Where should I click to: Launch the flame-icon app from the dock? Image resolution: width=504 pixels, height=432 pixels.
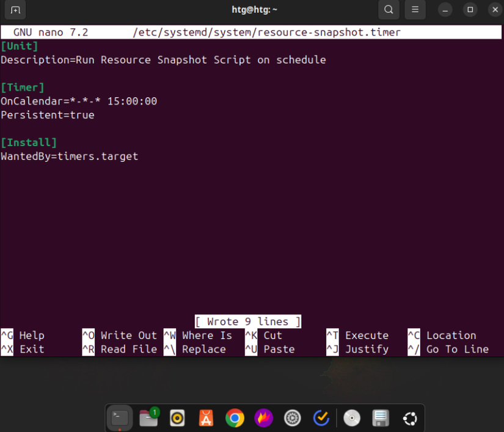[263, 418]
